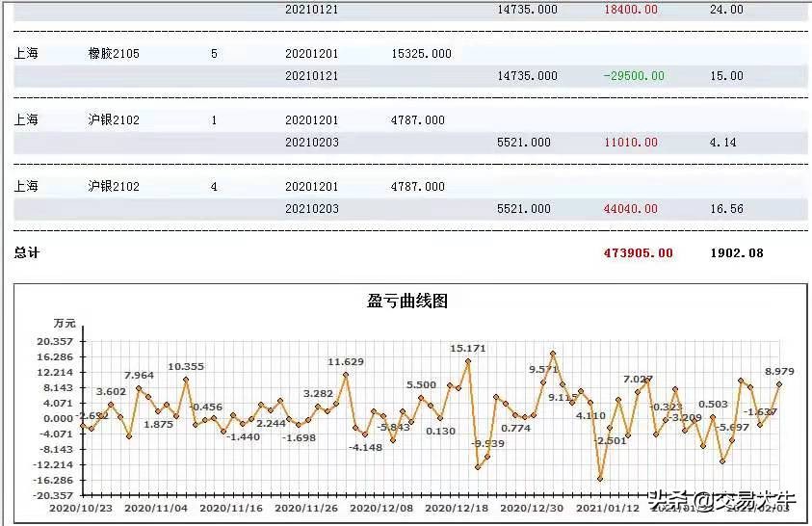Click chart data label 15.171
Image resolution: width=812 pixels, height=526 pixels.
[467, 349]
